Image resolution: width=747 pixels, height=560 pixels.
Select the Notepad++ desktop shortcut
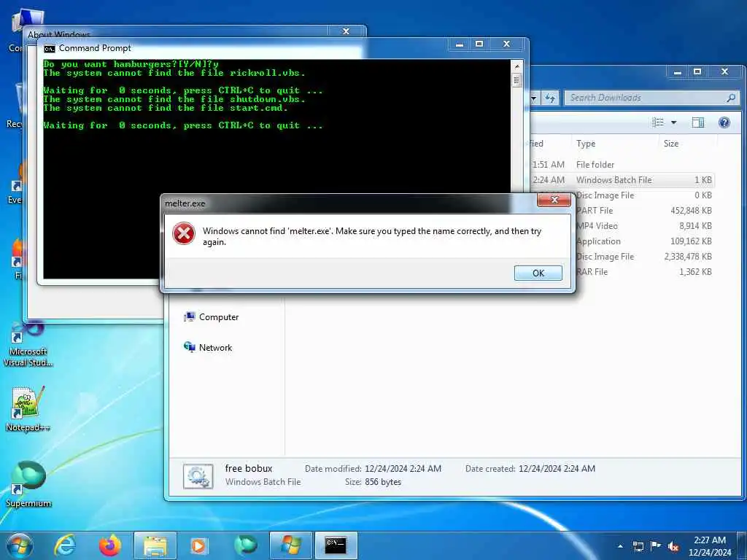click(x=28, y=408)
